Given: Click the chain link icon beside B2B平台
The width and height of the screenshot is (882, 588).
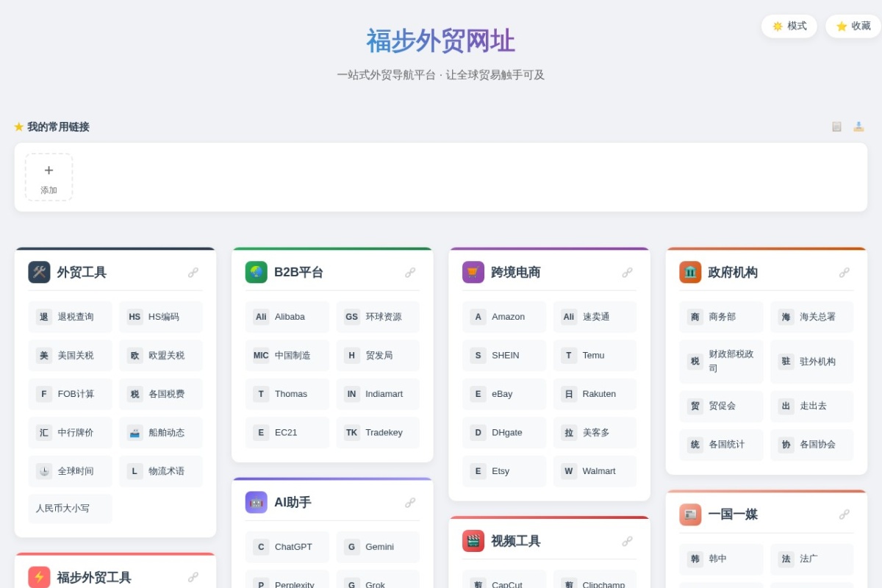Looking at the screenshot, I should click(x=410, y=273).
